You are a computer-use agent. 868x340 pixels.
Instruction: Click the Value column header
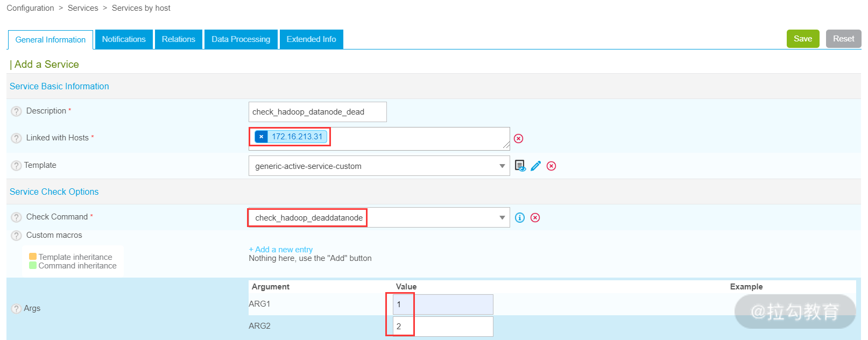[406, 287]
